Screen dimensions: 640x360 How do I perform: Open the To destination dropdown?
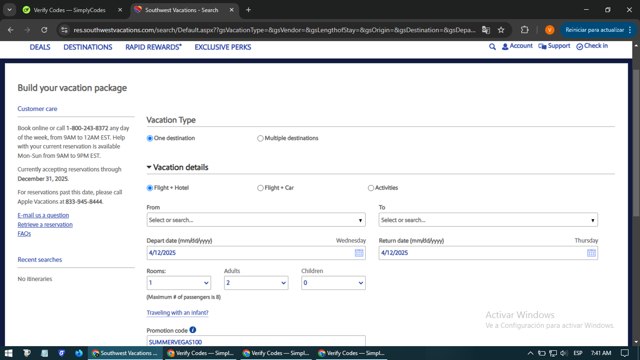tap(488, 220)
